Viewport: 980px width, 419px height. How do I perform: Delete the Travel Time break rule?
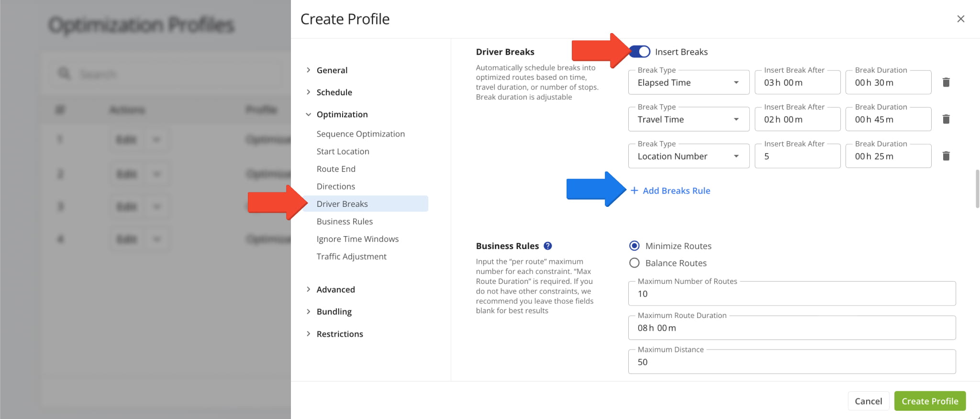(x=946, y=119)
